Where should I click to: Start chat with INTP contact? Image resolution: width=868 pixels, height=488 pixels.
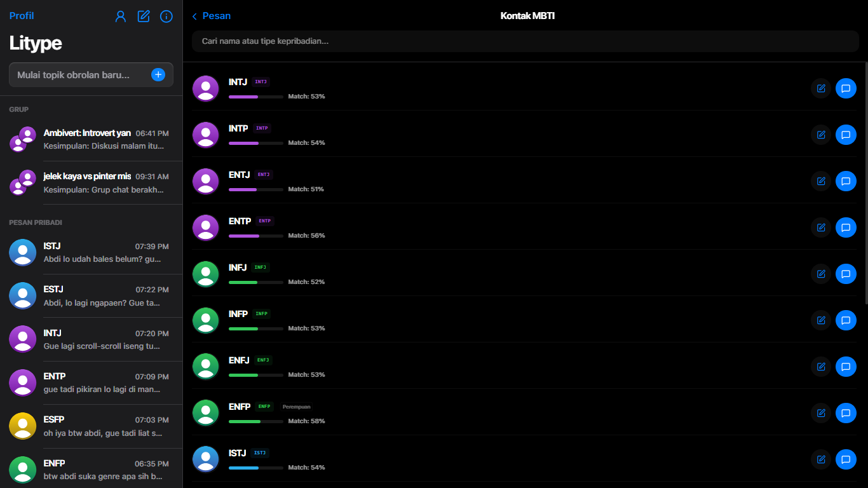click(846, 135)
